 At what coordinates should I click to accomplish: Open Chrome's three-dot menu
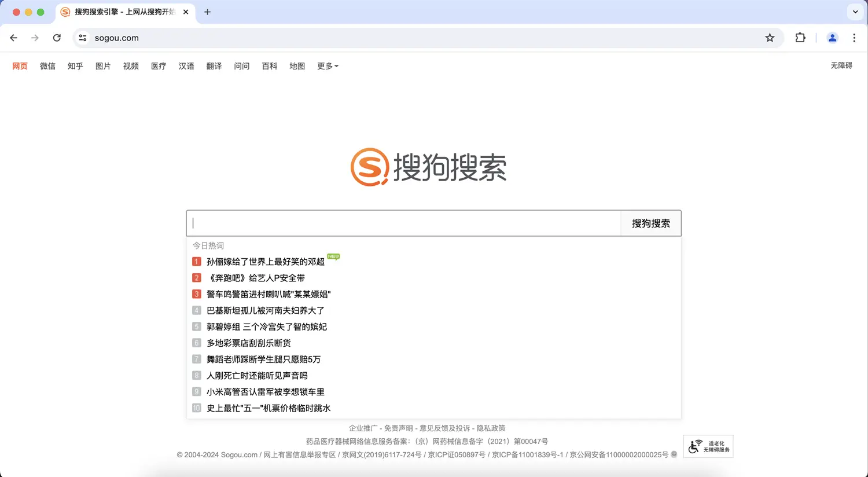point(854,38)
